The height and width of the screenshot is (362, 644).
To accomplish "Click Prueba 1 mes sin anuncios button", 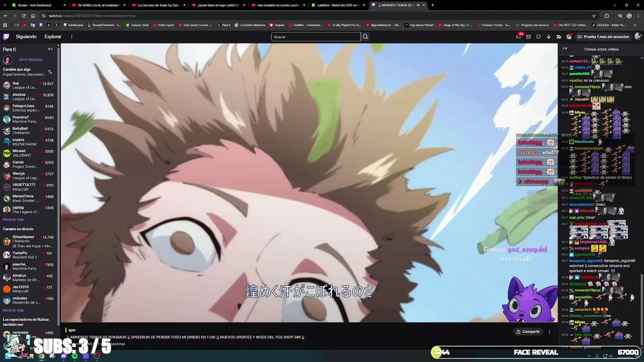I will tap(603, 37).
